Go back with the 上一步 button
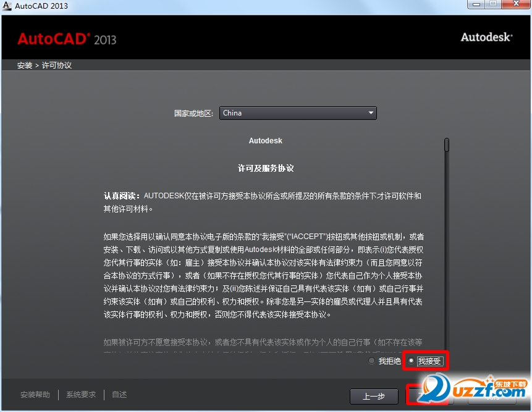Screen dimensions: 532x412 (374, 397)
